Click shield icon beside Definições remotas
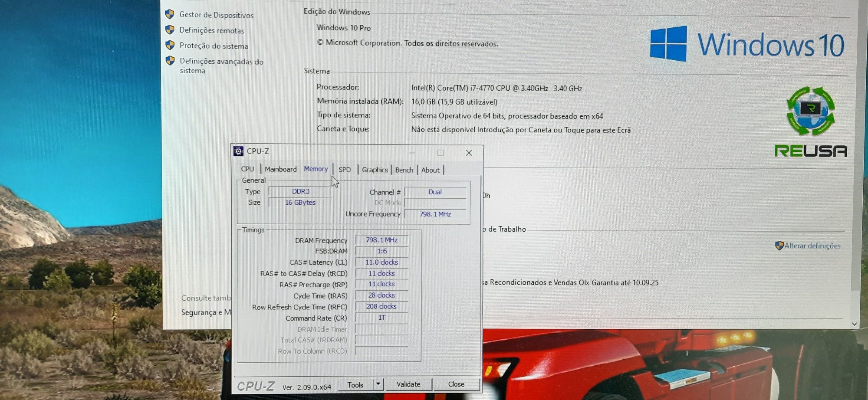Viewport: 868px width, 400px height. click(170, 30)
